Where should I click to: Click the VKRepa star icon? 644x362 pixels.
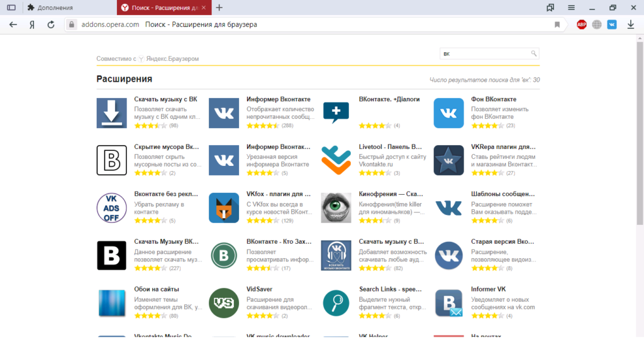click(448, 160)
